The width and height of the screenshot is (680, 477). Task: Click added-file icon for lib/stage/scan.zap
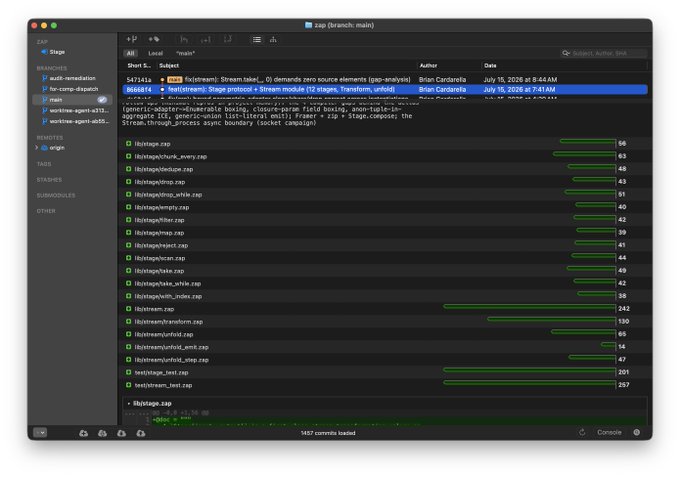tap(128, 258)
